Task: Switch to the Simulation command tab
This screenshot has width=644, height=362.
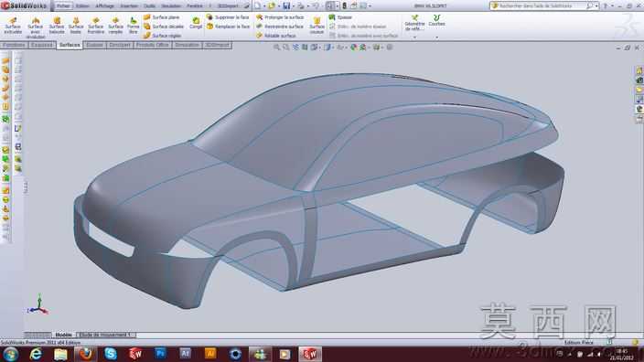Action: [187, 45]
